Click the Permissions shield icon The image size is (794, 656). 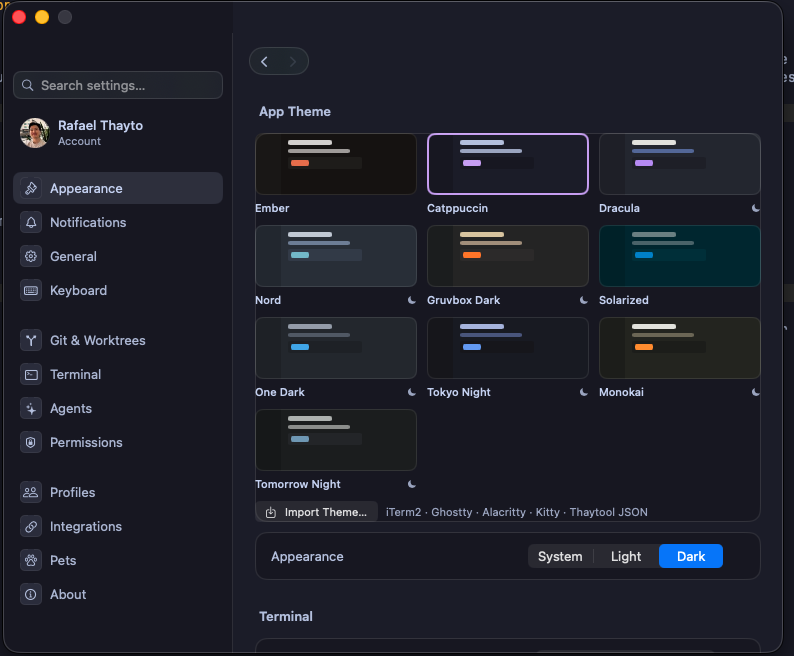pyautogui.click(x=31, y=442)
